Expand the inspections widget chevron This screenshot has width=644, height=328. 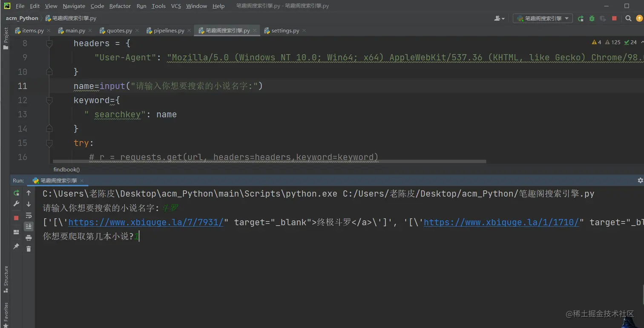642,42
